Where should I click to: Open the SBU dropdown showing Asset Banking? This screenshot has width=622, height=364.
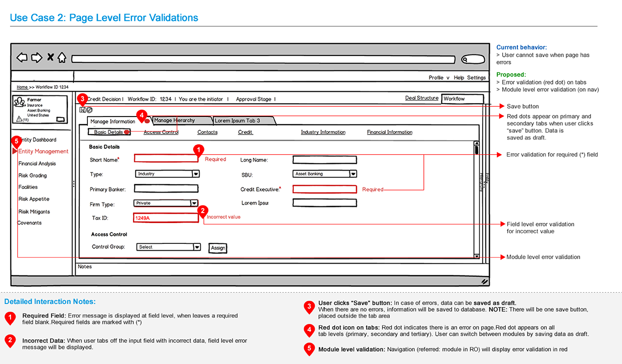(x=324, y=174)
